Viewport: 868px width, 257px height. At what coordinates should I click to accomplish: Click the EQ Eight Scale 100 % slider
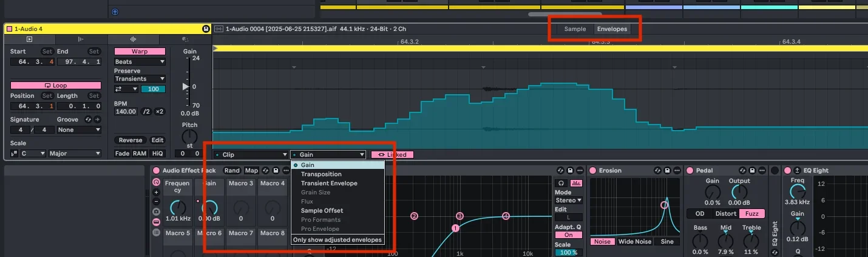pyautogui.click(x=569, y=253)
